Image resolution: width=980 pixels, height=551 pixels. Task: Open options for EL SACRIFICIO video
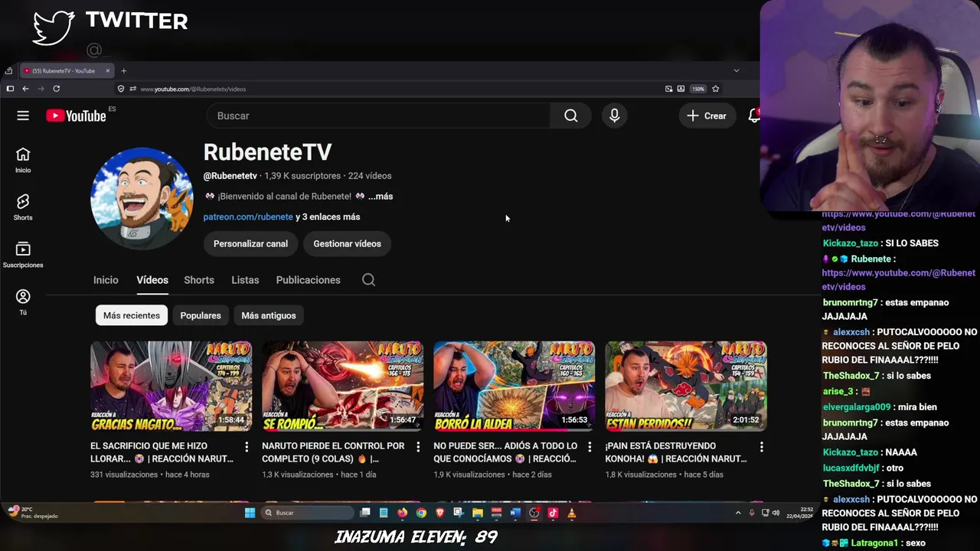point(247,446)
